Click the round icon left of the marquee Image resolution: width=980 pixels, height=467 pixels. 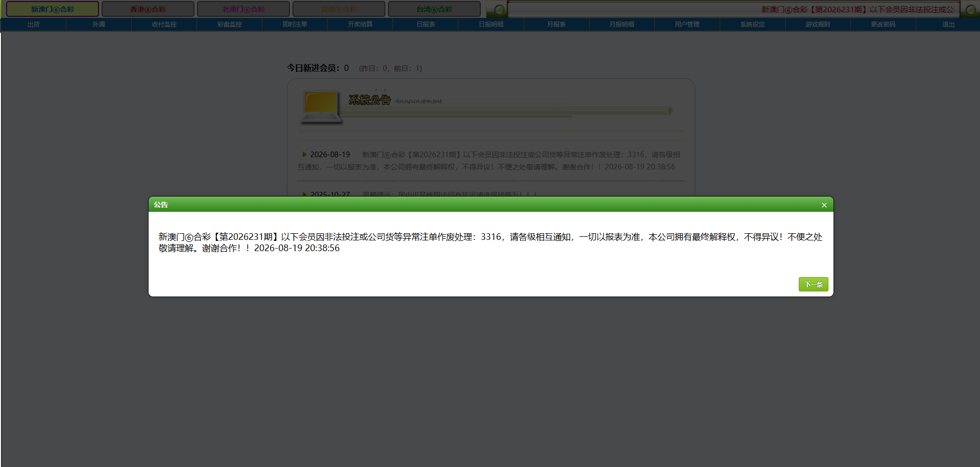pyautogui.click(x=499, y=10)
